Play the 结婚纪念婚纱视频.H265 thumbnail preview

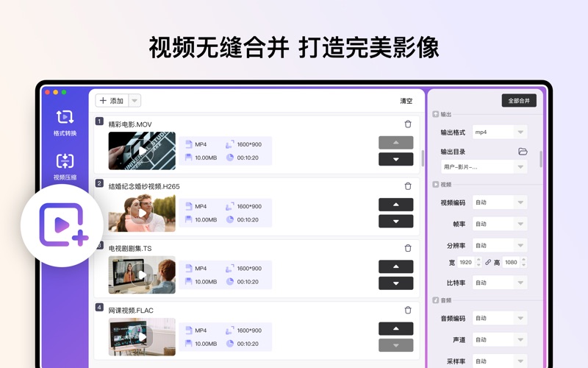click(142, 213)
